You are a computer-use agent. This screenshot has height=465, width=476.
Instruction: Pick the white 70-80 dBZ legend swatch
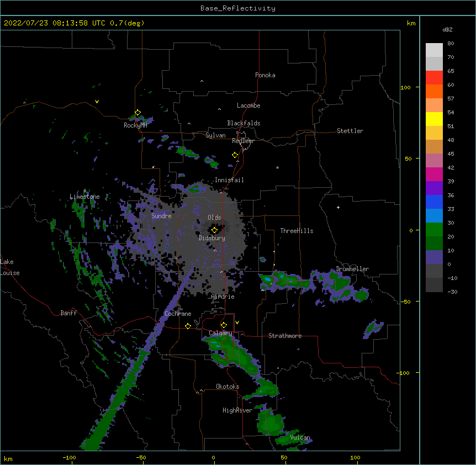point(434,50)
